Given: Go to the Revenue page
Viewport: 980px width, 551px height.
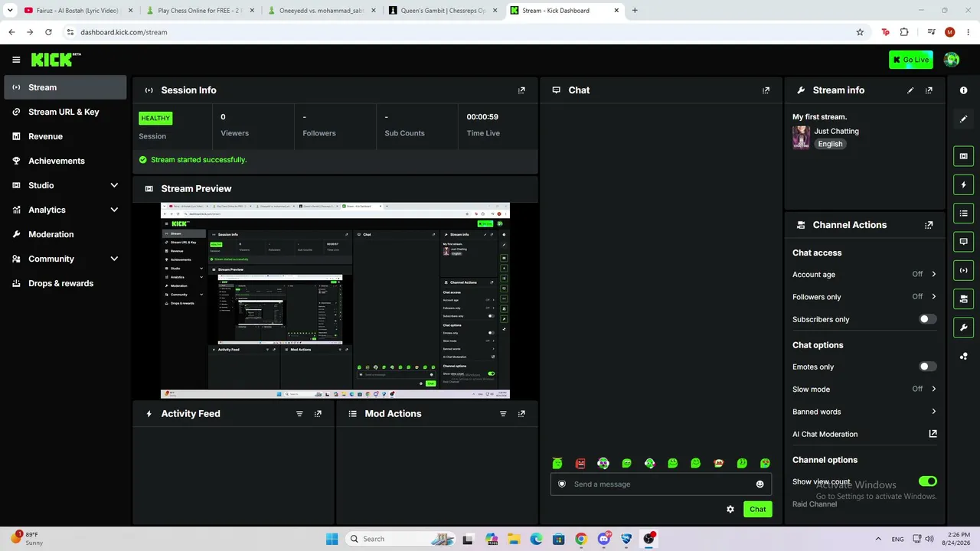Looking at the screenshot, I should [x=65, y=136].
